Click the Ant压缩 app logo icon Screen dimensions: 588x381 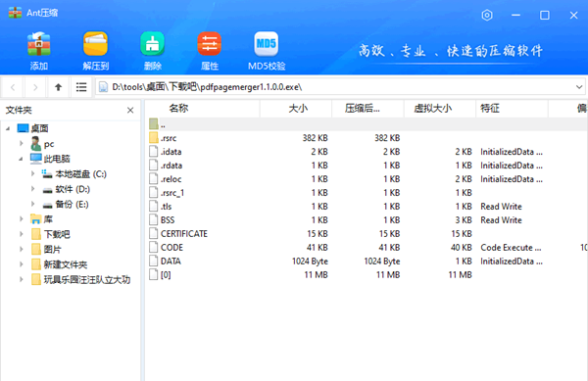[15, 13]
